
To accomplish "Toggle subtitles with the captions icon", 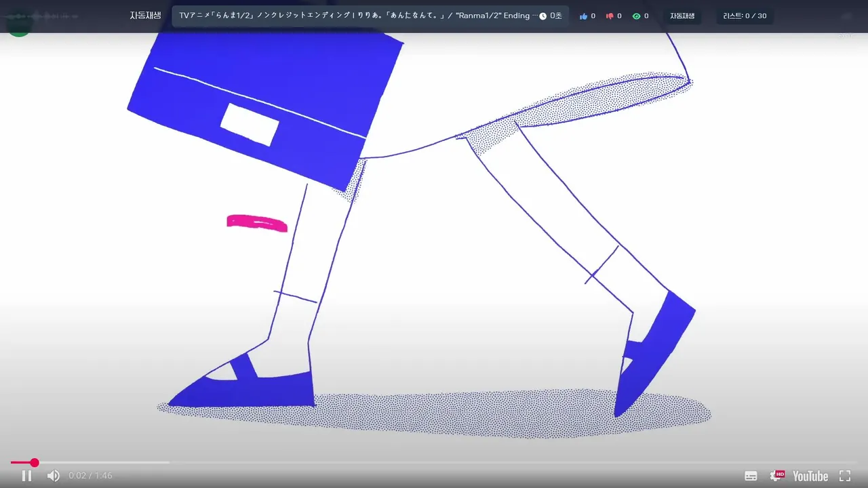I will [751, 476].
